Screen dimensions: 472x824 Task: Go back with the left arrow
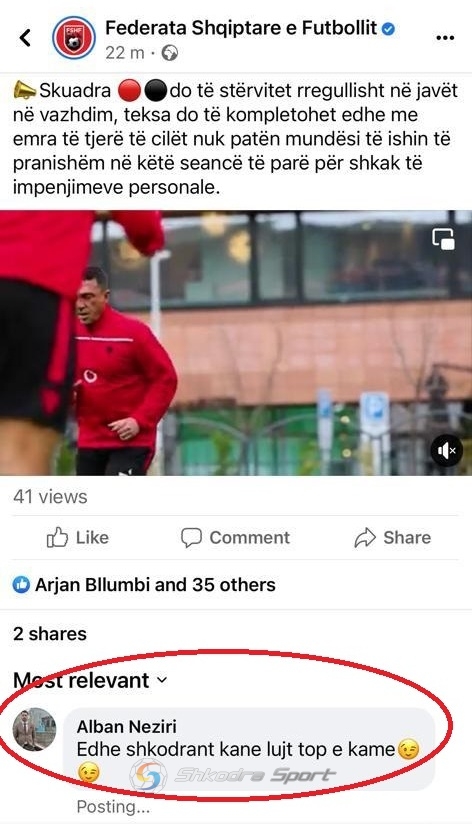[x=25, y=37]
